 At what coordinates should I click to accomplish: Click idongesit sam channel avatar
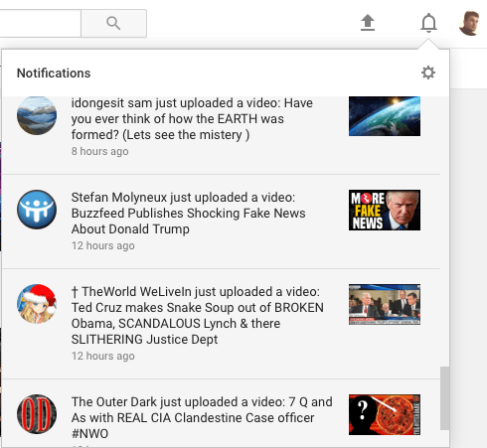coord(37,115)
